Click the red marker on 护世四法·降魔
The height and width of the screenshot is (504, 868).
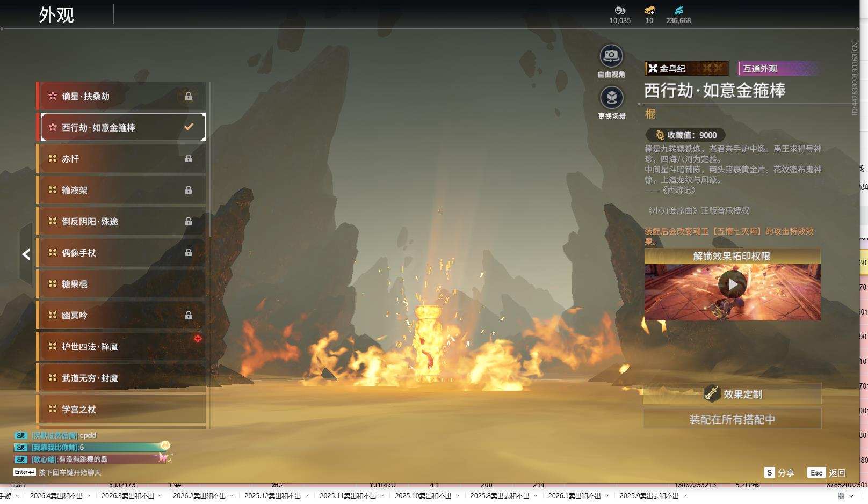198,339
